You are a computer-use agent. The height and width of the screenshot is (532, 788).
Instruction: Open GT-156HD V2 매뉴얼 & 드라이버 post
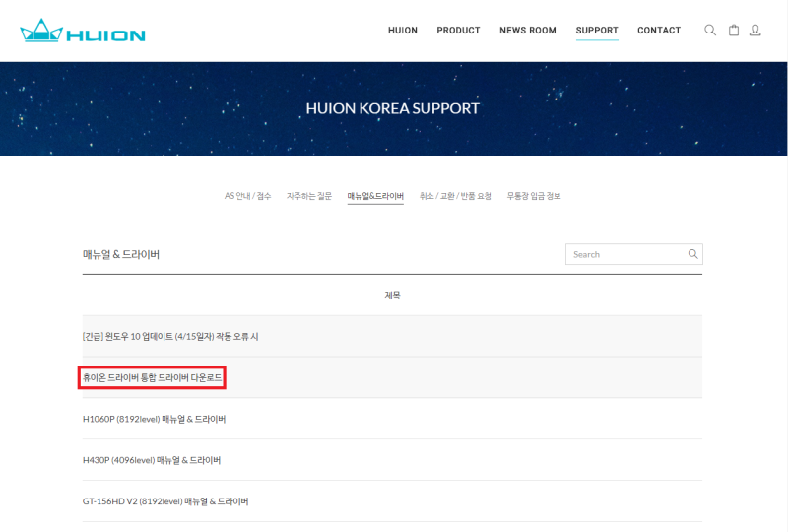pos(165,501)
